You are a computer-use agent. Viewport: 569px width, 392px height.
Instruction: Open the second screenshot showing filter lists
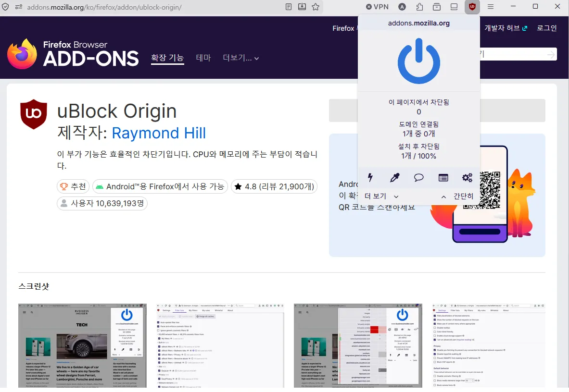pos(220,345)
